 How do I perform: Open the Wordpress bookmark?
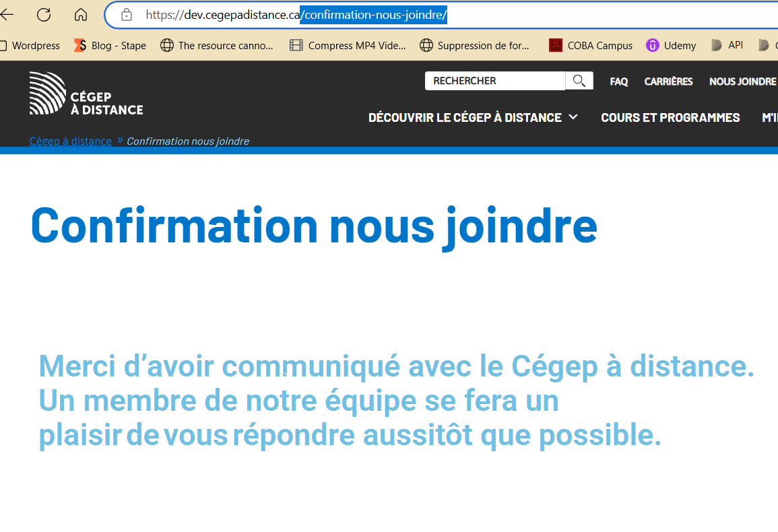click(x=30, y=46)
